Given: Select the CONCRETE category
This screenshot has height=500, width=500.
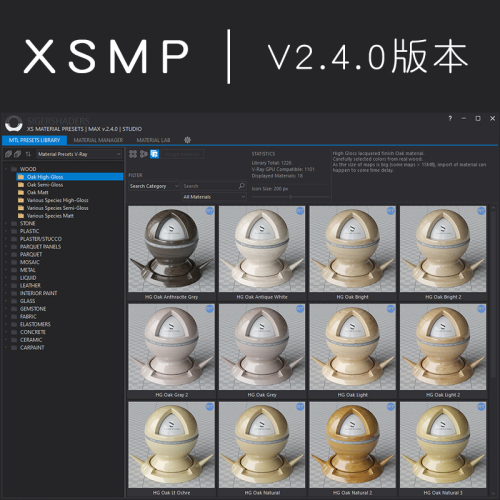Looking at the screenshot, I should [x=33, y=332].
